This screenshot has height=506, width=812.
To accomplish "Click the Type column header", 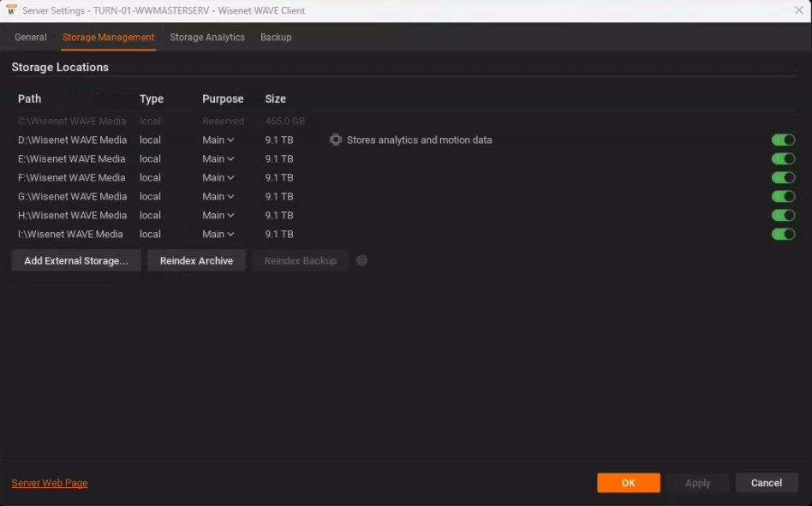I will (152, 98).
